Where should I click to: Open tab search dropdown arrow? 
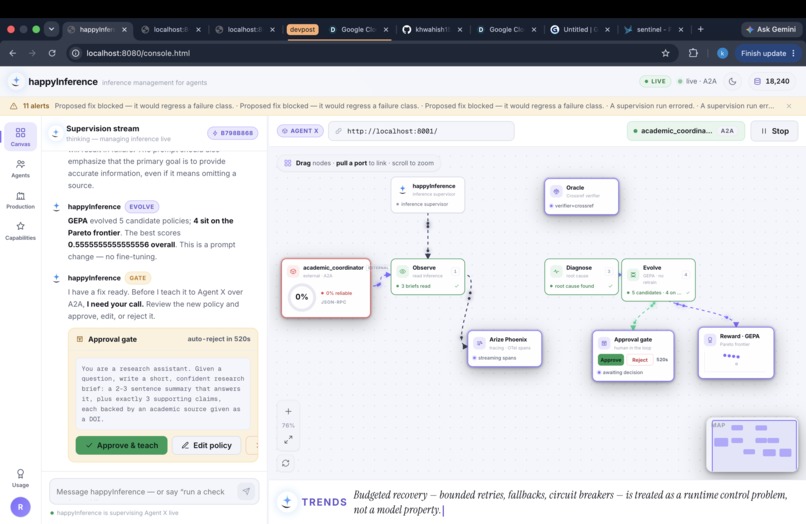pos(51,29)
